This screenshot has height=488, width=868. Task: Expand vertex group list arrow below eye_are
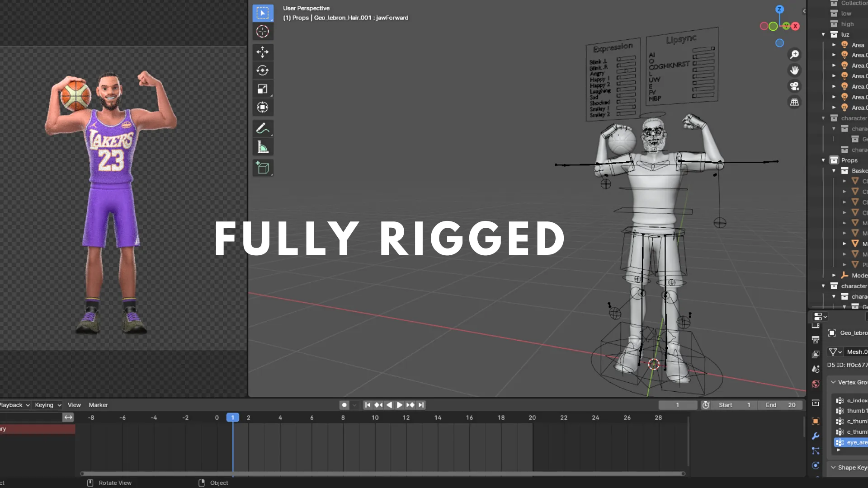click(x=839, y=450)
